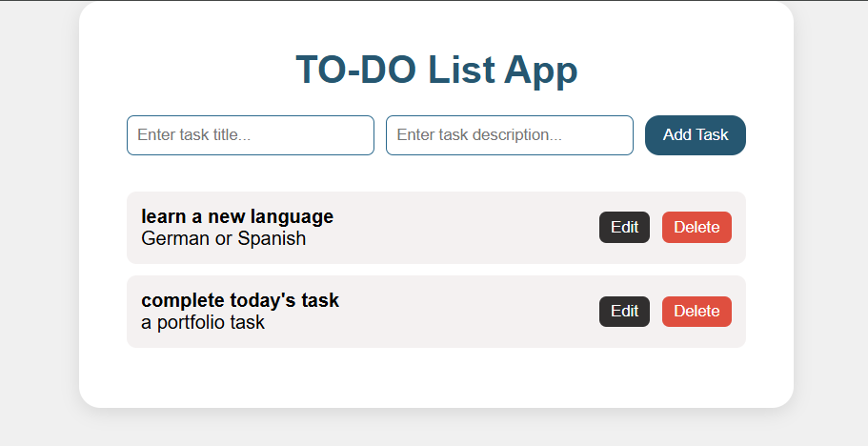Edit the 'learn a new language' task
The height and width of the screenshot is (446, 868).
(x=624, y=227)
